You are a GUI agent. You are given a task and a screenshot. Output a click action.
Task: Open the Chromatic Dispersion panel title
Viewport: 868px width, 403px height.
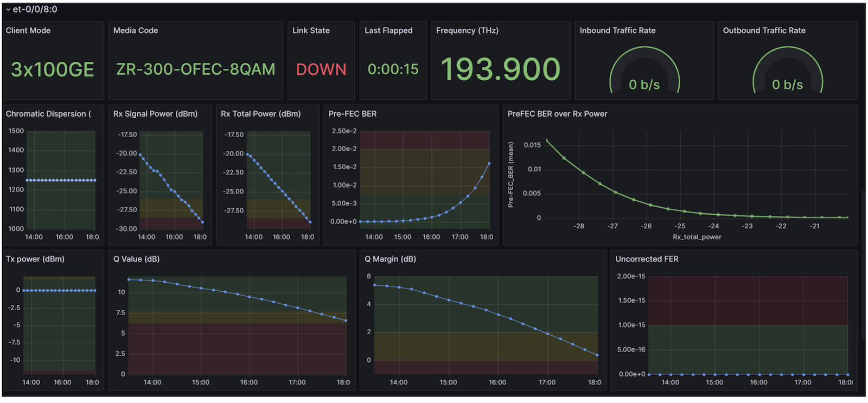click(48, 114)
